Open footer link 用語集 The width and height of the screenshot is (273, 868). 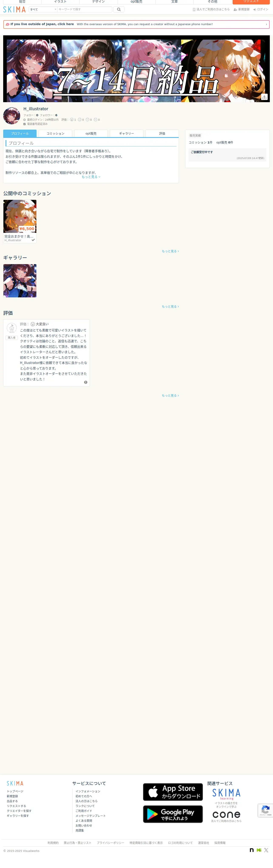(80, 830)
